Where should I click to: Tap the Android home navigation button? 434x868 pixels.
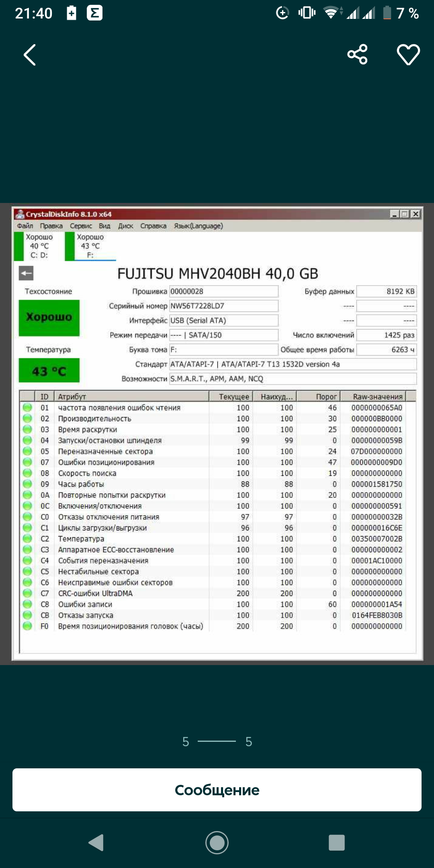click(x=217, y=842)
